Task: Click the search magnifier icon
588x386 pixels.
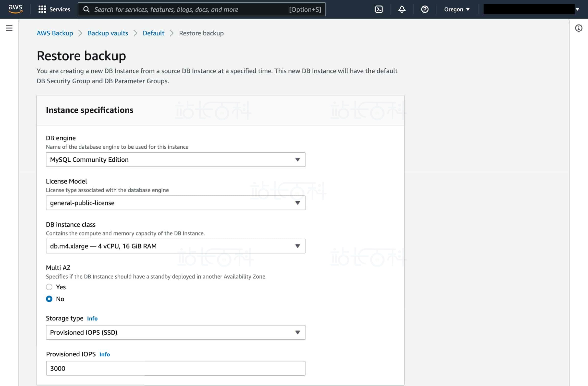Action: (86, 9)
